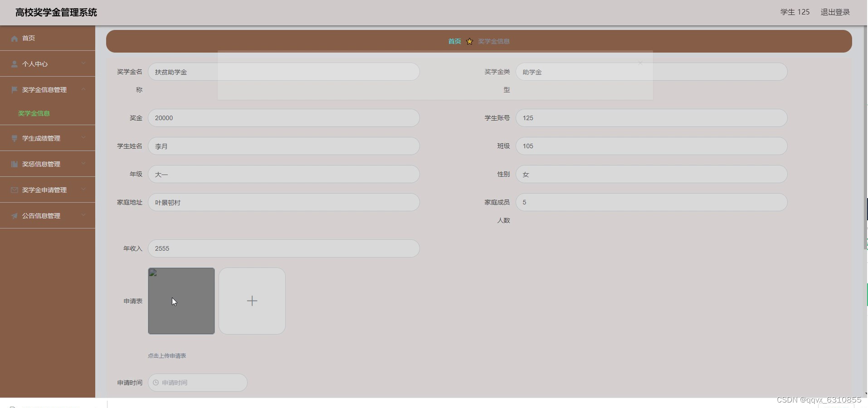Focus the 奖学金名称 field with 扶贫助学金
The width and height of the screenshot is (868, 408).
pyautogui.click(x=284, y=72)
